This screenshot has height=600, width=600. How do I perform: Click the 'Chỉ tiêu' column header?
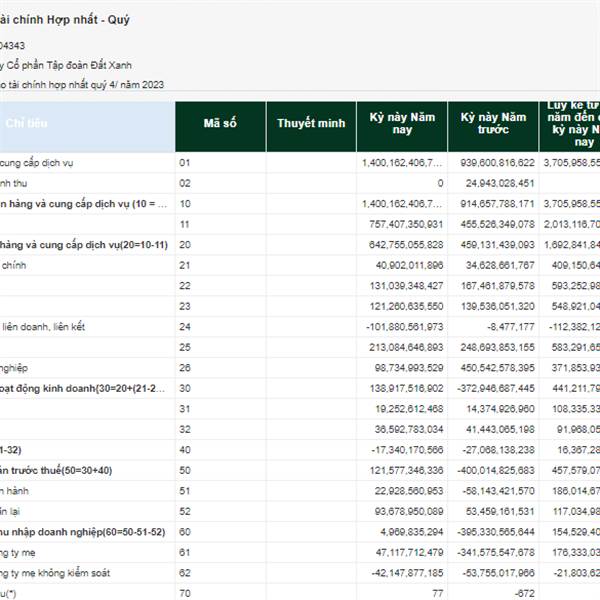point(86,127)
